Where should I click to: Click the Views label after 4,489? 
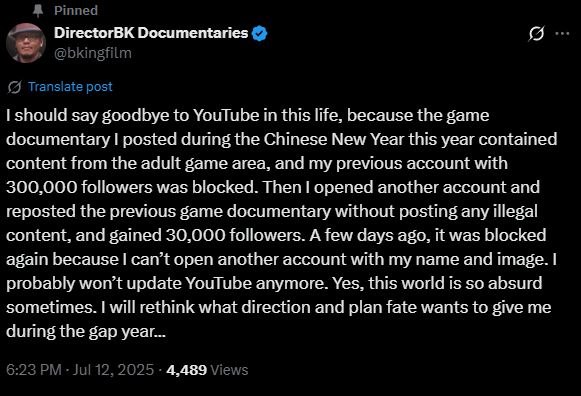[229, 370]
